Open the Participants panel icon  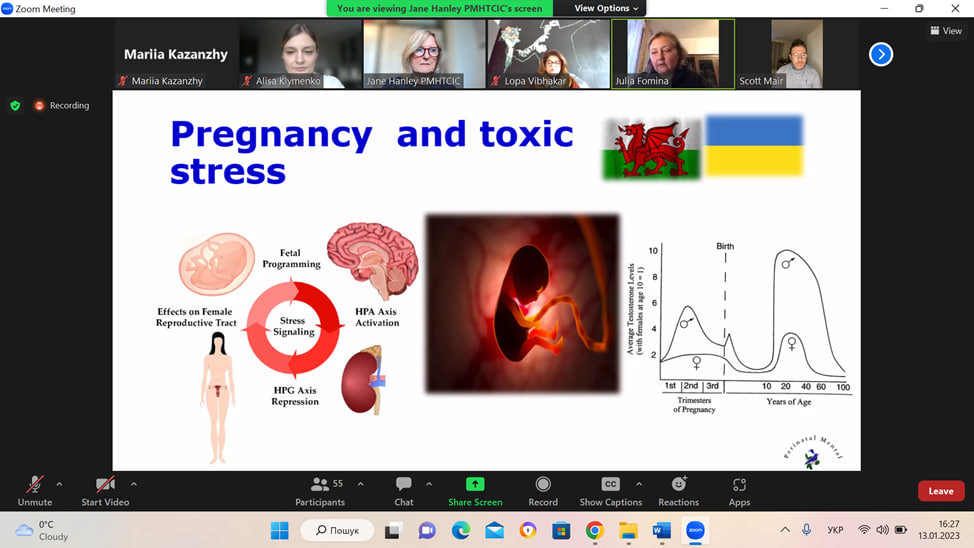pyautogui.click(x=320, y=485)
